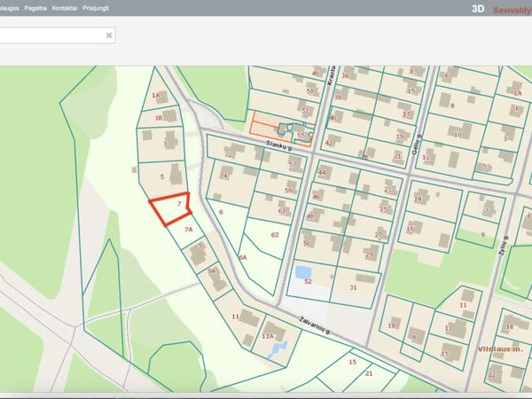Image resolution: width=532 pixels, height=399 pixels.
Task: Click parcel label 14
Action: click(418, 199)
